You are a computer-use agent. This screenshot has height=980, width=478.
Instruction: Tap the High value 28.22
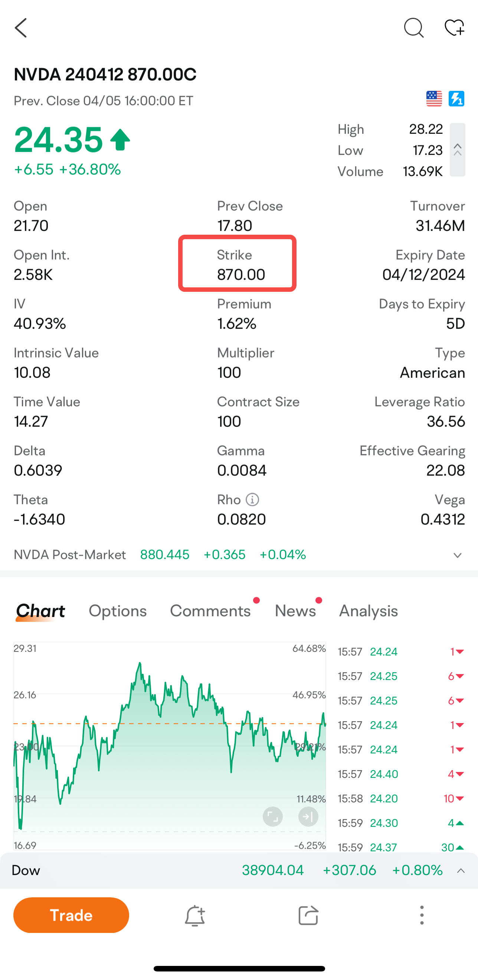pyautogui.click(x=426, y=129)
